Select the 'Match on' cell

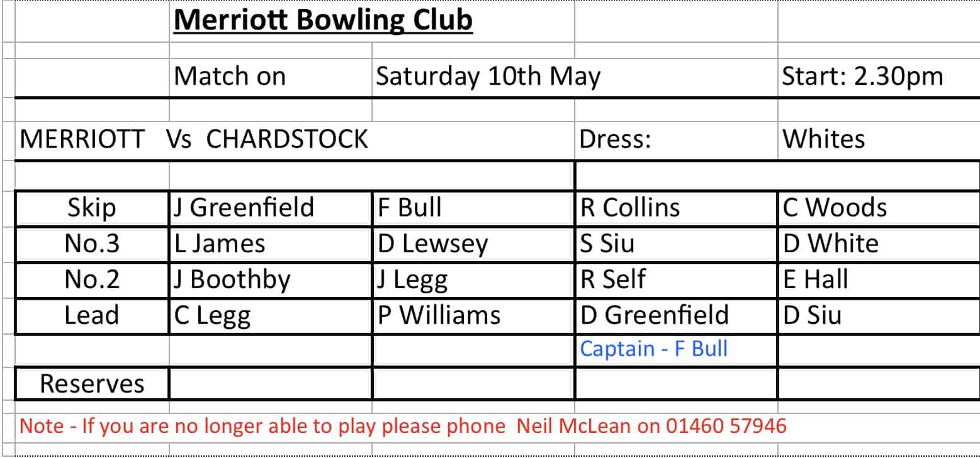(230, 77)
